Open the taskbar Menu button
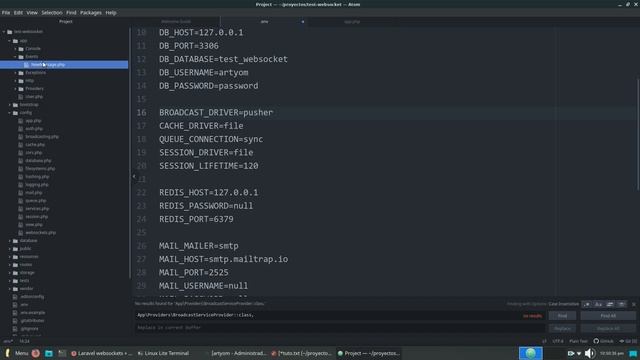The image size is (640, 360). (17, 353)
